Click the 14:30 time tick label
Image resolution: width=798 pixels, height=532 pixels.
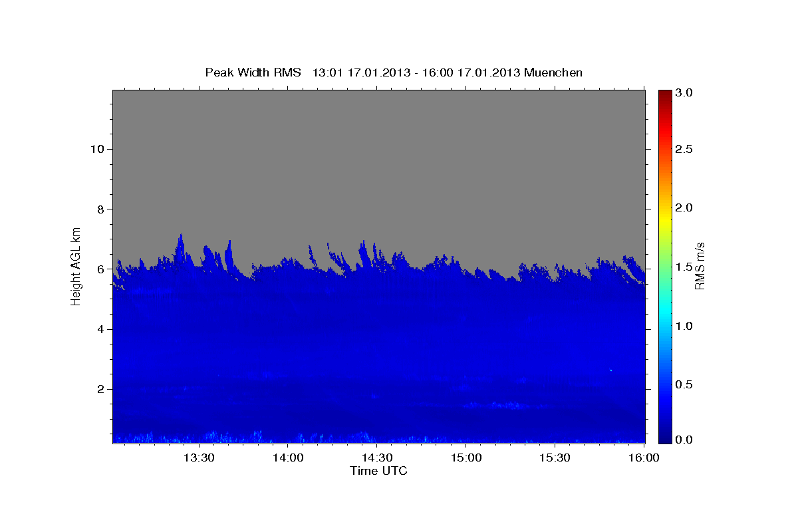coord(376,458)
